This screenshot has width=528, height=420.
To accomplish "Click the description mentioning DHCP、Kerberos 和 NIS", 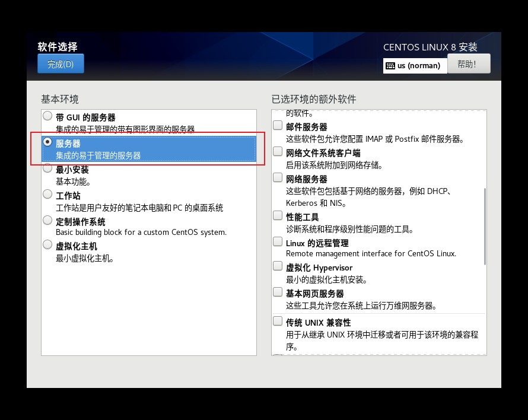I will pos(369,197).
